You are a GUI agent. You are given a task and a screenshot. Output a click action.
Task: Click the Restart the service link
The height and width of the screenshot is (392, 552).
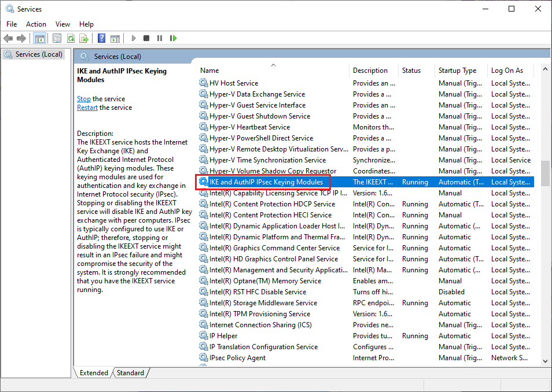(x=87, y=108)
